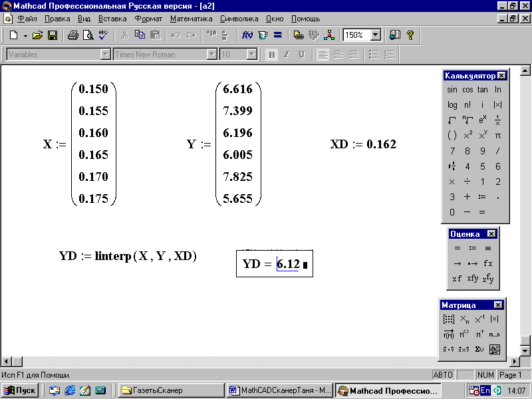Click the square root button in Калькулятор
The height and width of the screenshot is (399, 532).
(x=452, y=120)
